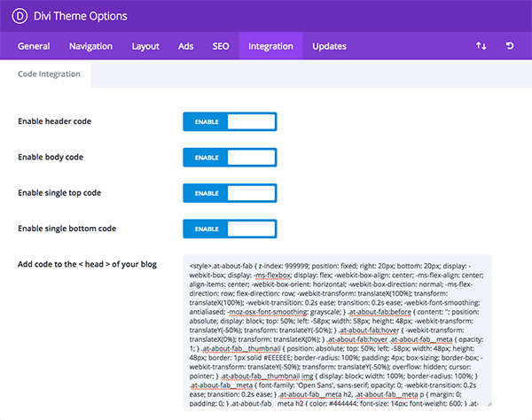The height and width of the screenshot is (420, 532).
Task: Open the General tab
Action: pyautogui.click(x=34, y=46)
